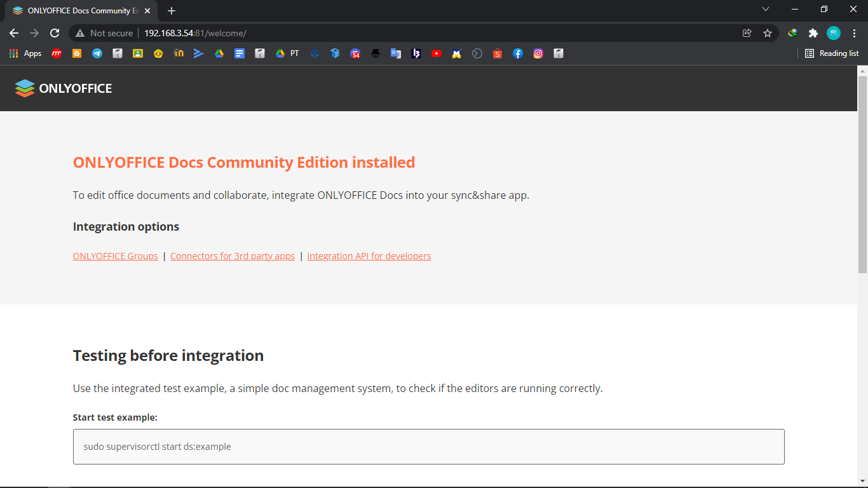
Task: Open a new tab with the plus button
Action: [x=172, y=11]
